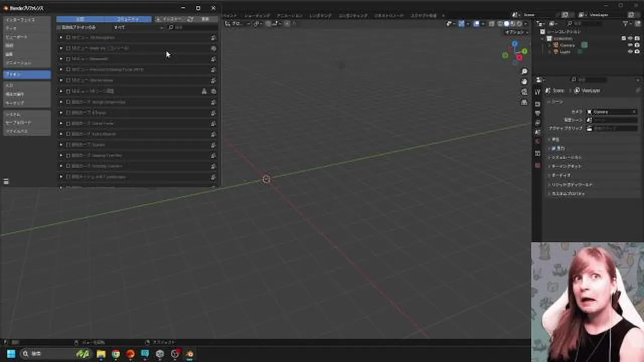The image size is (644, 362).
Task: Expand the Measureit addon row
Action: coord(61,59)
